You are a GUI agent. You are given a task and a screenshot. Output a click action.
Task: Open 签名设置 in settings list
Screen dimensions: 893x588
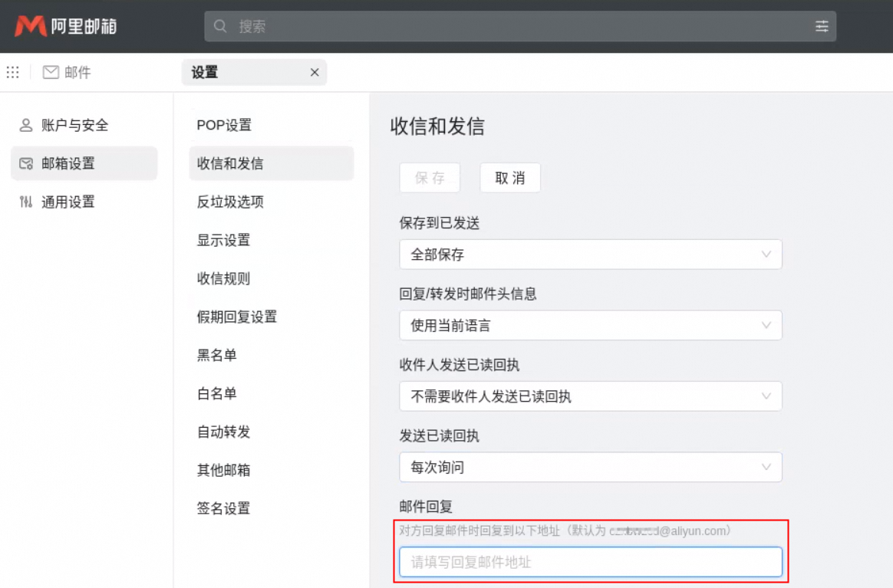coord(223,508)
